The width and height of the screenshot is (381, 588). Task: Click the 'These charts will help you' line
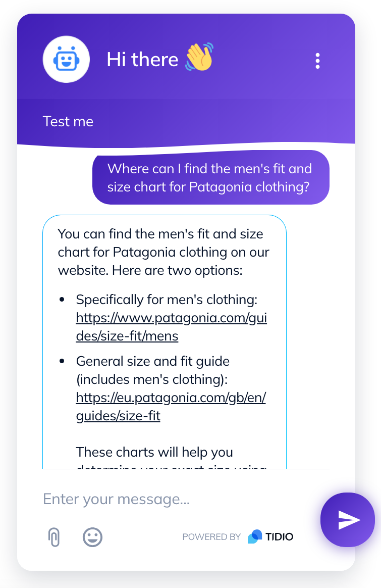(154, 452)
